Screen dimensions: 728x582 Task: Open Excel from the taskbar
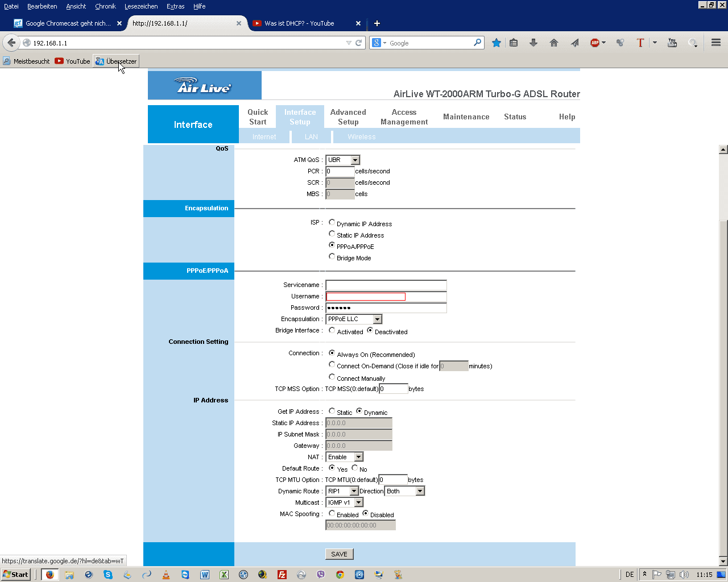[x=224, y=575]
